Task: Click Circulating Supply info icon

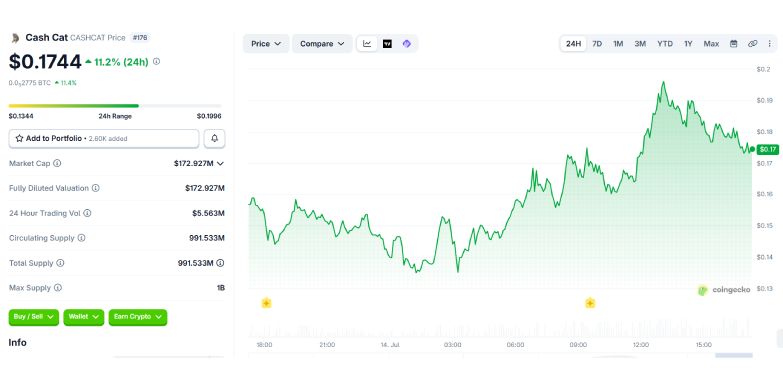Action: pyautogui.click(x=81, y=238)
